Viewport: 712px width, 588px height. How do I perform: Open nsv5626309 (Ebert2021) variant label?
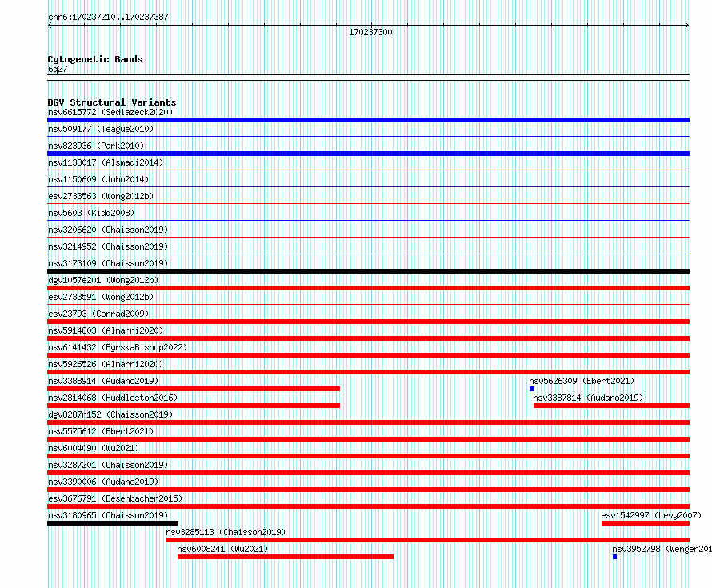pyautogui.click(x=582, y=381)
